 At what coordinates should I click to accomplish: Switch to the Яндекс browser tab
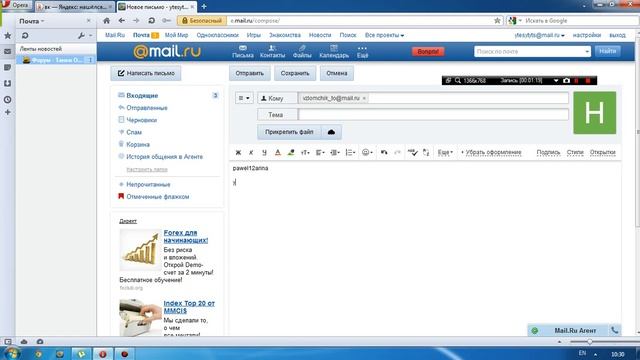point(75,7)
